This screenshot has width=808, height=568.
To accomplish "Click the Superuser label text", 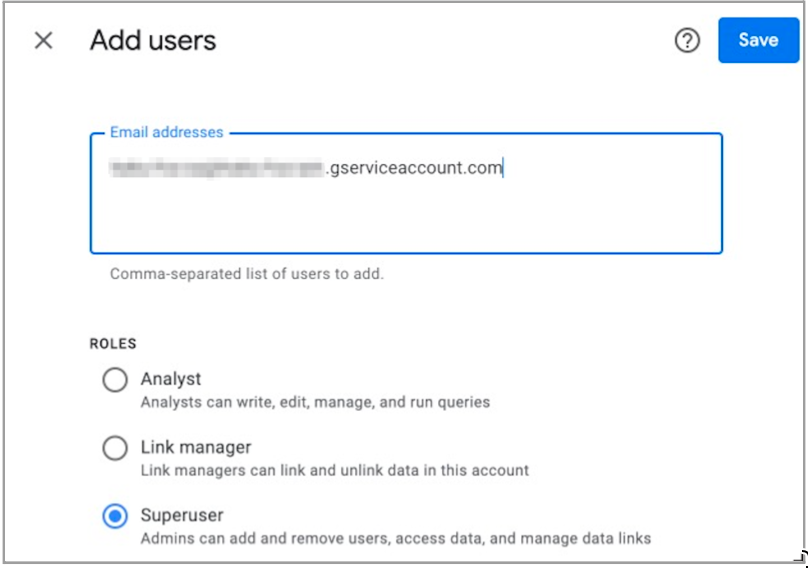I will click(x=182, y=515).
